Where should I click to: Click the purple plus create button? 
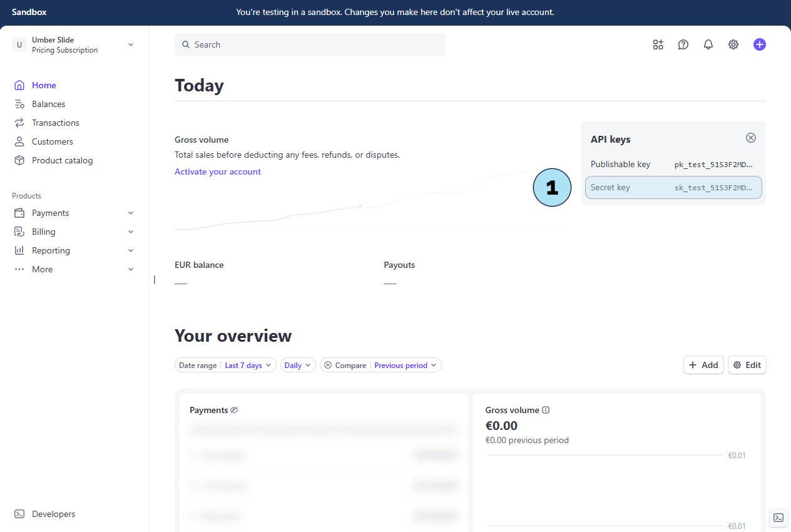pyautogui.click(x=760, y=44)
